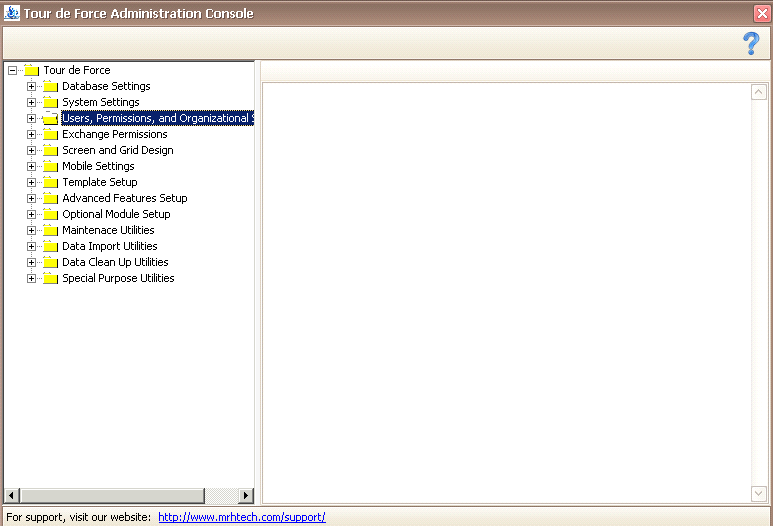Click the Special Purpose Utilities folder icon

pos(50,278)
